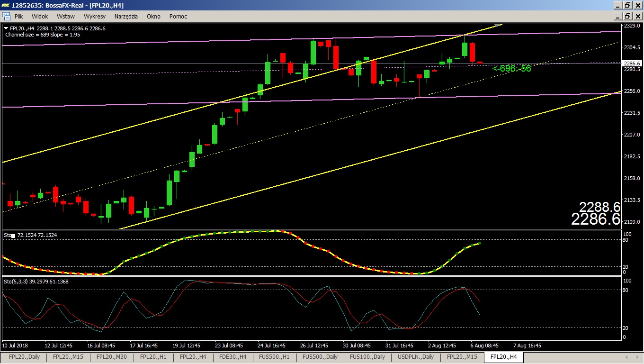This screenshot has height=364, width=644.
Task: Select the FPL20.,M15 tab beside FPL20.,M30
Action: point(68,357)
